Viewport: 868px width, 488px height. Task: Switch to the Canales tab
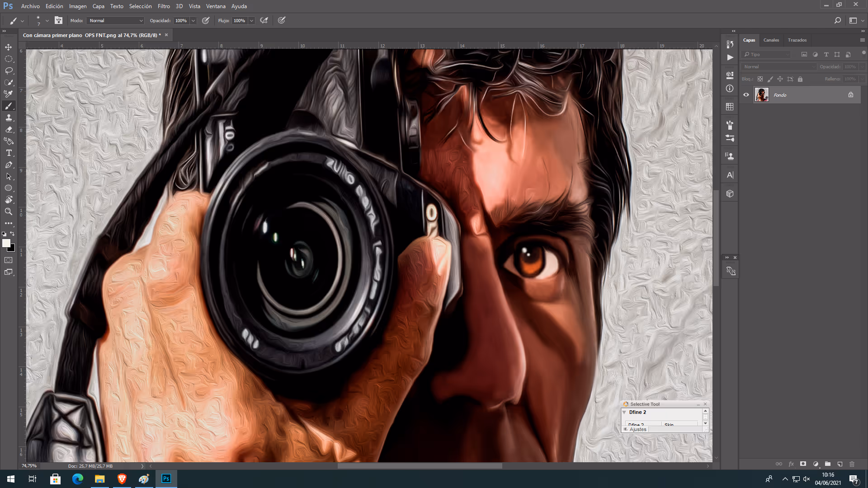771,40
